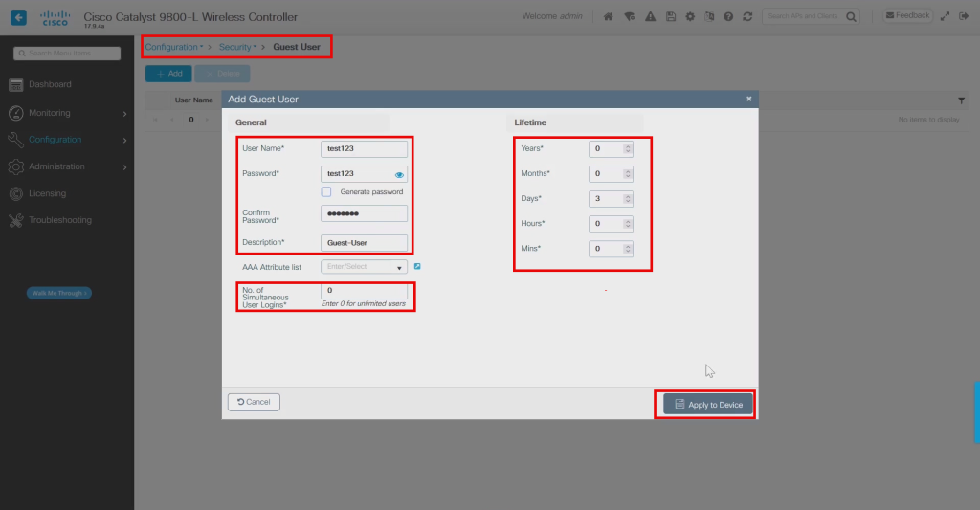Click the search magnifier in APs and Clients box
Viewport: 980px width, 510px height.
(851, 17)
